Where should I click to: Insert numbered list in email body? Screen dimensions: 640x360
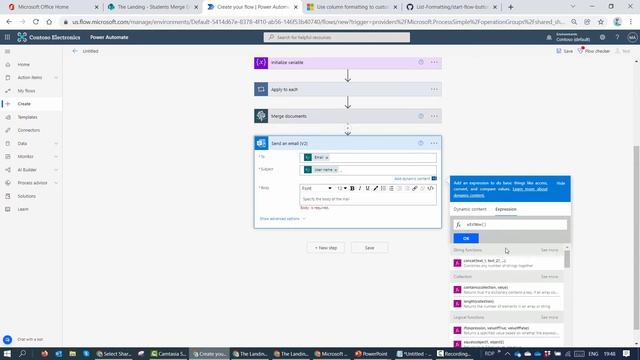pyautogui.click(x=383, y=188)
